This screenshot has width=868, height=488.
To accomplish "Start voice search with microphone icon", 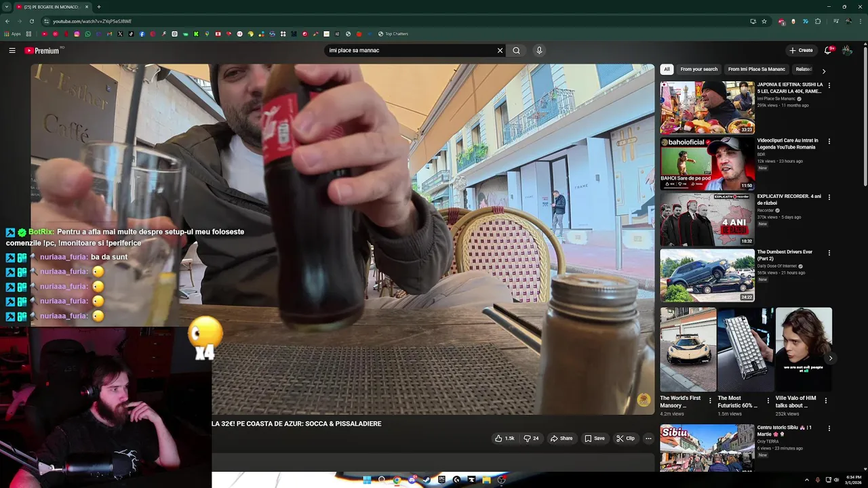I will click(539, 50).
